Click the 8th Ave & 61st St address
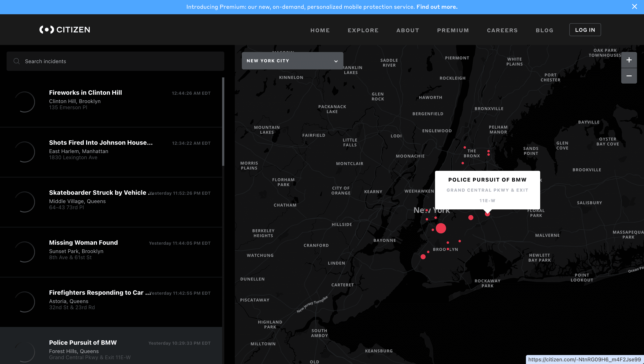The width and height of the screenshot is (644, 364). 70,257
